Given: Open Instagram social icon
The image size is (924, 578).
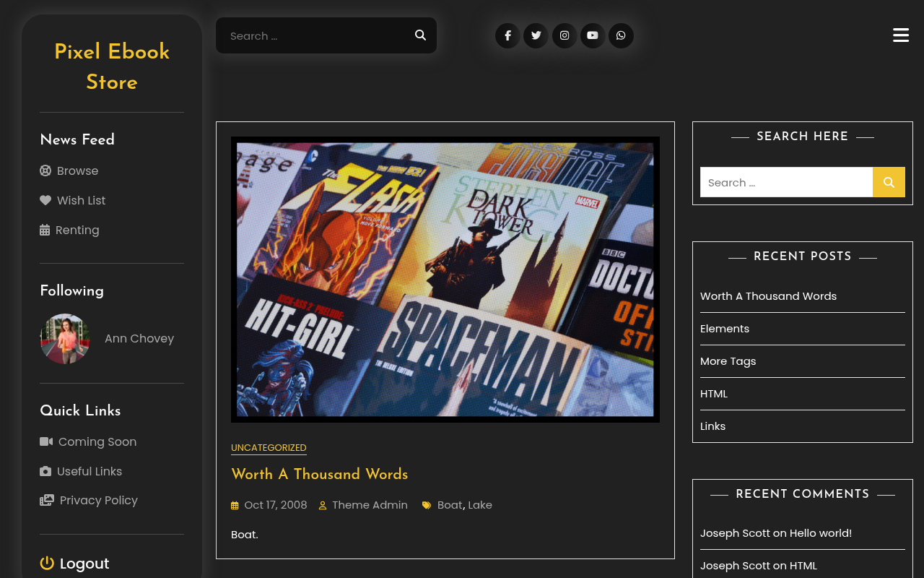Looking at the screenshot, I should coord(565,35).
